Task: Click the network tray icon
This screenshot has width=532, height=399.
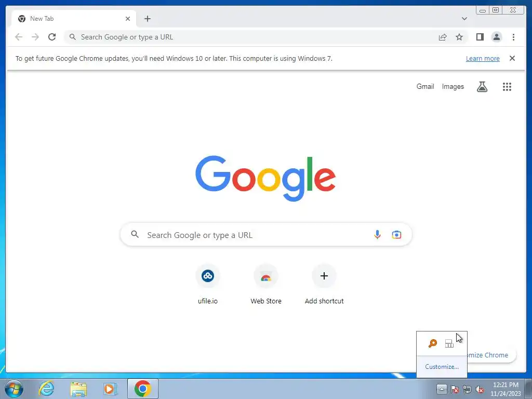Action: tap(467, 389)
